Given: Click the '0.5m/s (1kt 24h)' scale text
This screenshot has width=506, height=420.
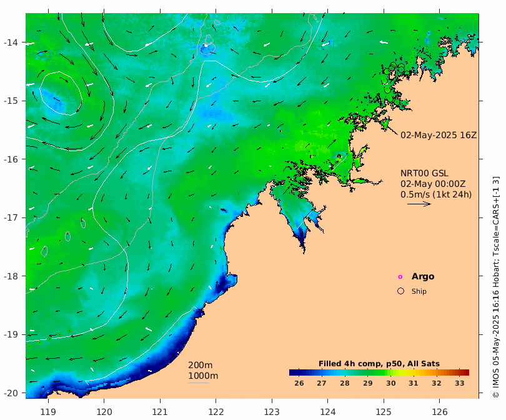Looking at the screenshot, I should [x=436, y=194].
